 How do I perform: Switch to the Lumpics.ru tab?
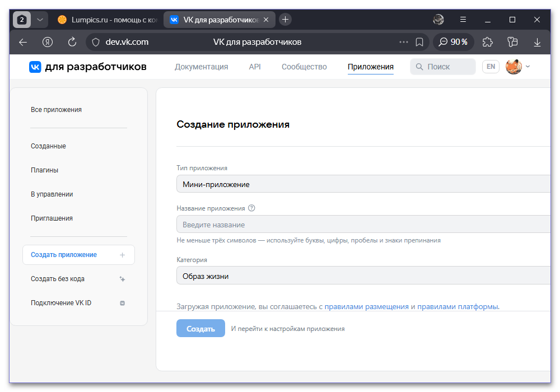[107, 20]
